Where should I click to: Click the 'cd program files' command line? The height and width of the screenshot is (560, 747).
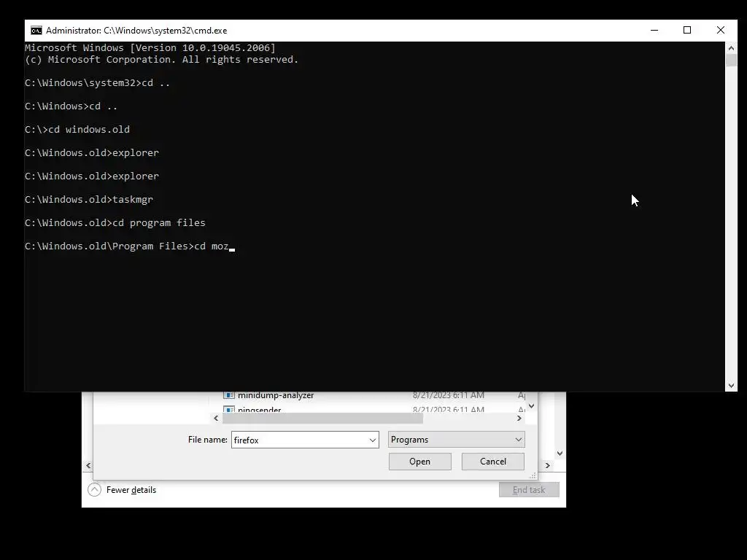(115, 223)
